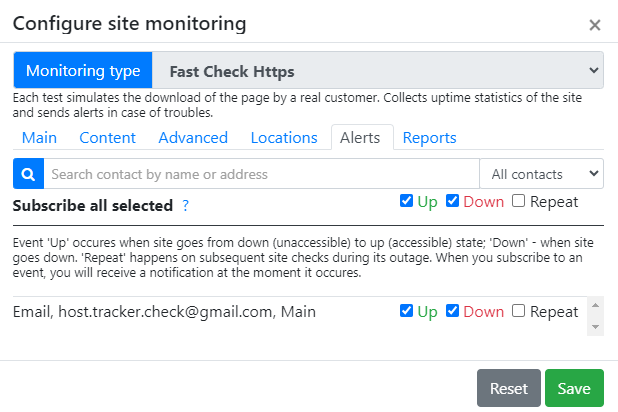Enable Repeat for Subscribe all selected
This screenshot has width=618, height=412.
coord(518,201)
